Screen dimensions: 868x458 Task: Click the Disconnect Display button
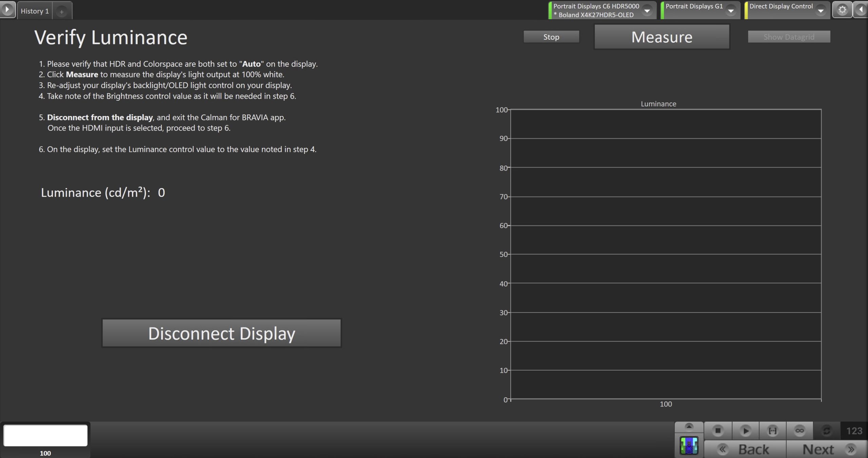221,333
